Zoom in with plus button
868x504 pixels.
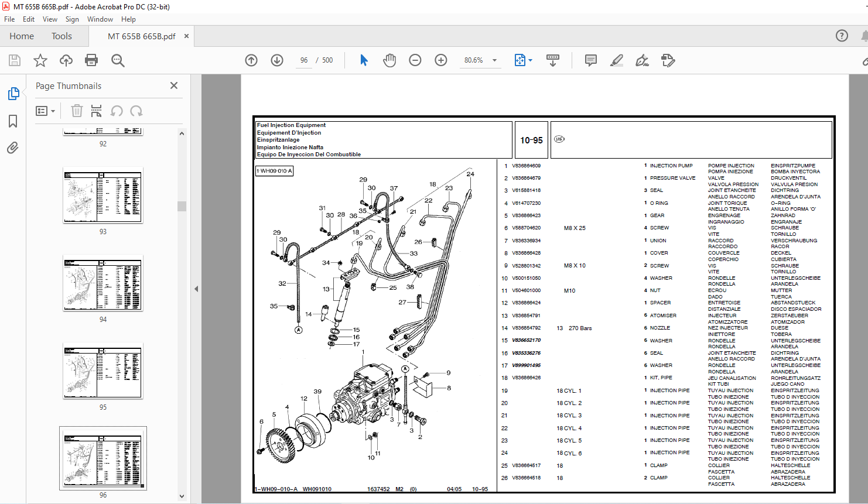click(x=441, y=60)
